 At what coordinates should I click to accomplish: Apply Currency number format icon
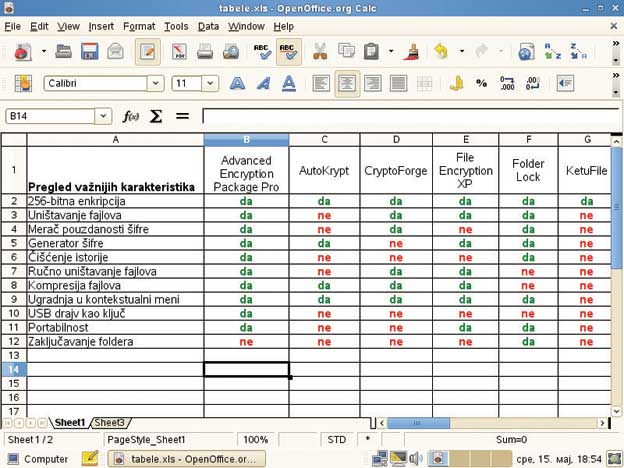coord(456,84)
